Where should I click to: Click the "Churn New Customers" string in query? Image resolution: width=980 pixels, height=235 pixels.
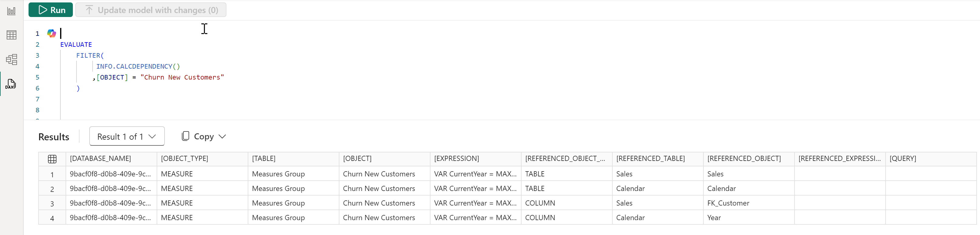tap(182, 77)
